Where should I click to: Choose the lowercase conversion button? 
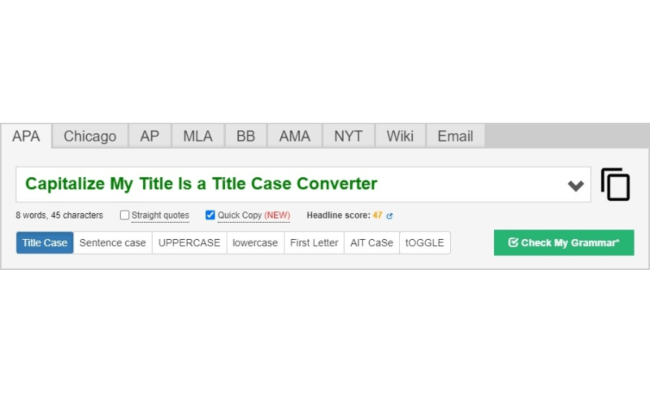point(255,242)
